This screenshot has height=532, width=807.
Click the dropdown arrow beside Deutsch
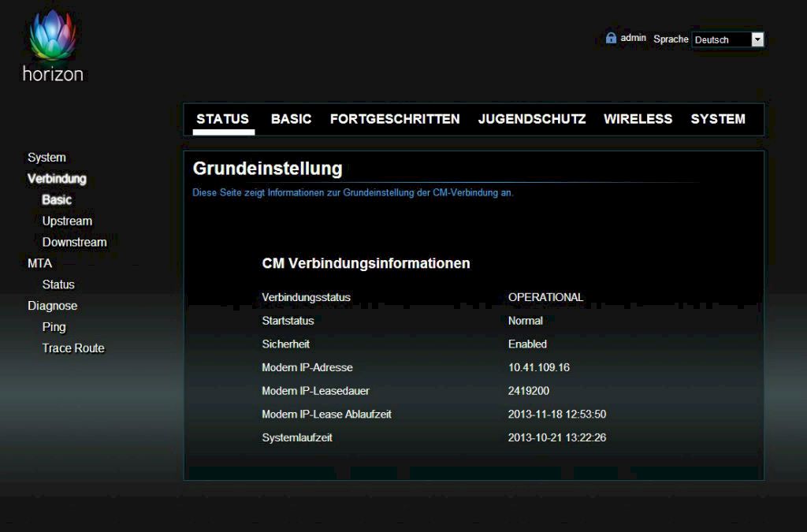click(x=757, y=39)
